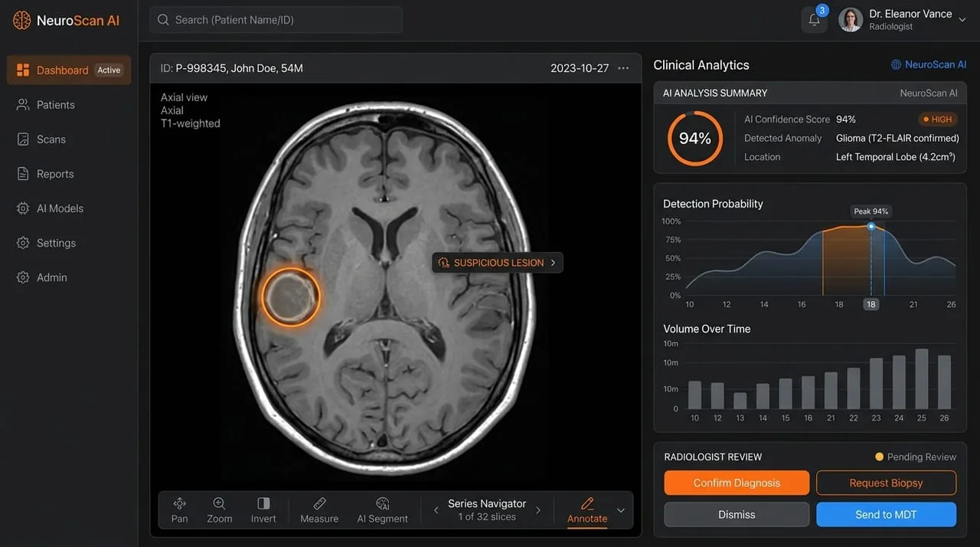980x547 pixels.
Task: Click the Request Biopsy button
Action: [x=886, y=483]
